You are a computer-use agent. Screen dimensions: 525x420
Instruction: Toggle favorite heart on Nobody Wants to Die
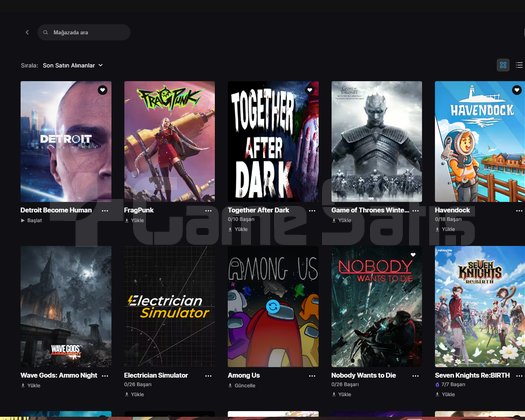point(413,255)
